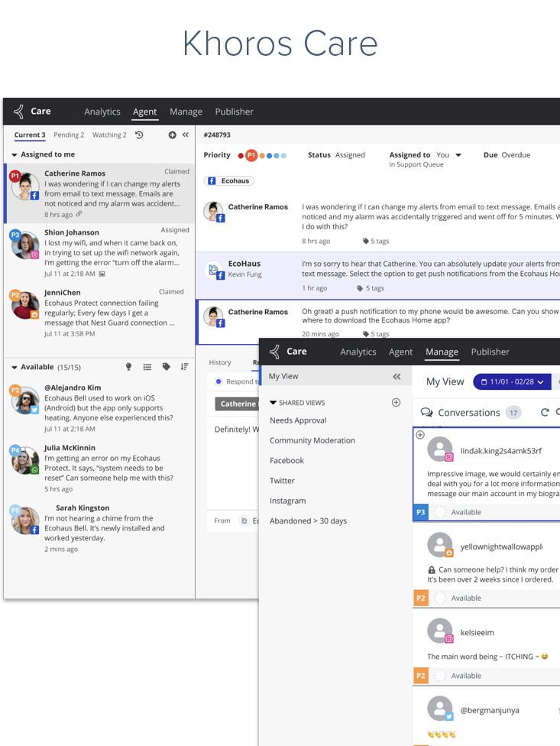Collapse the Available (15/15) section
The width and height of the screenshot is (560, 746).
pyautogui.click(x=15, y=368)
